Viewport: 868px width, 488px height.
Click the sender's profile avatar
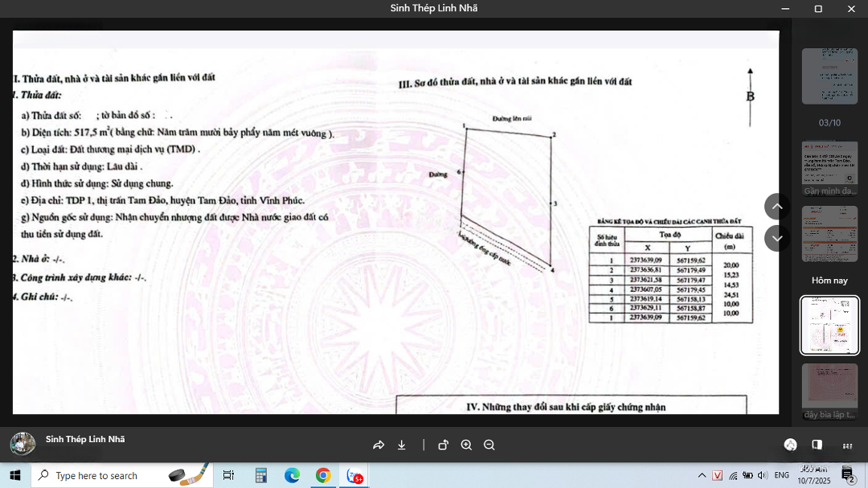coord(23,444)
